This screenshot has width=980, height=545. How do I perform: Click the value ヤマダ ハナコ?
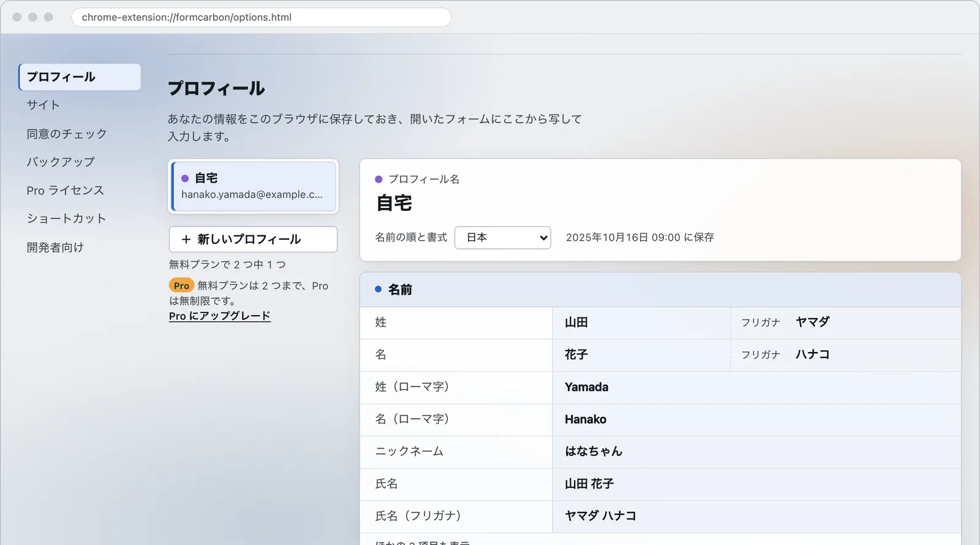[x=600, y=516]
